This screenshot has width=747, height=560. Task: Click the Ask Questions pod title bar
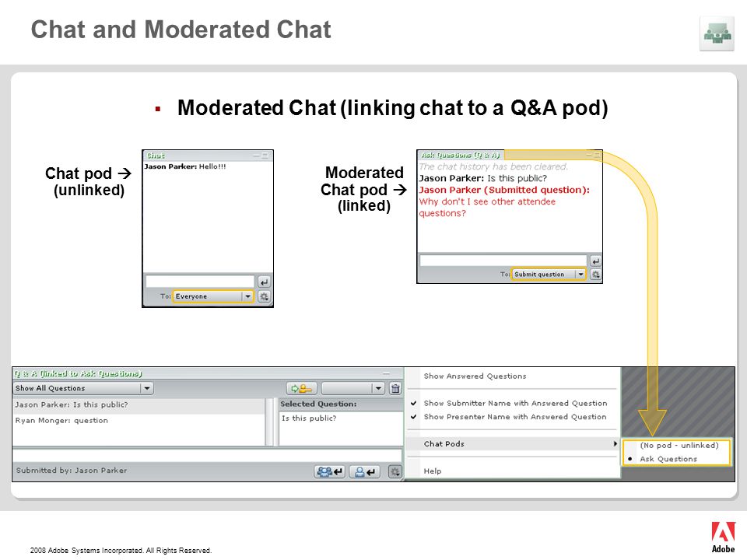tap(509, 156)
